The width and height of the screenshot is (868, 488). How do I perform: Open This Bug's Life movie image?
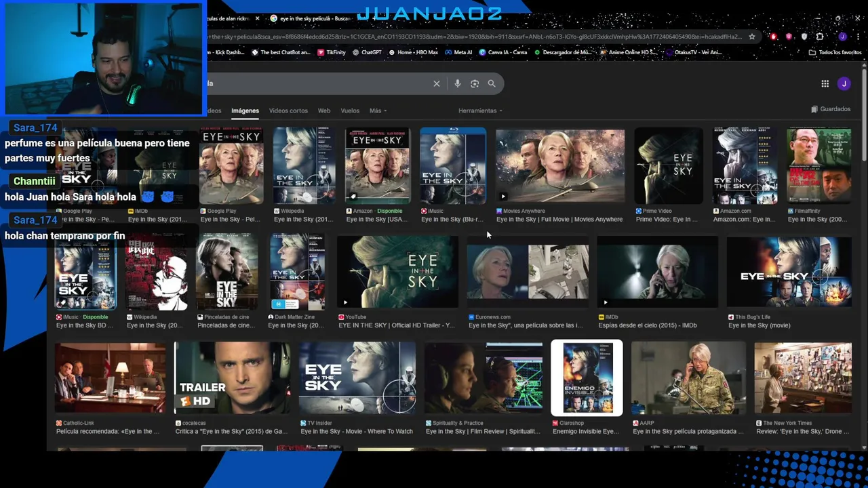789,272
